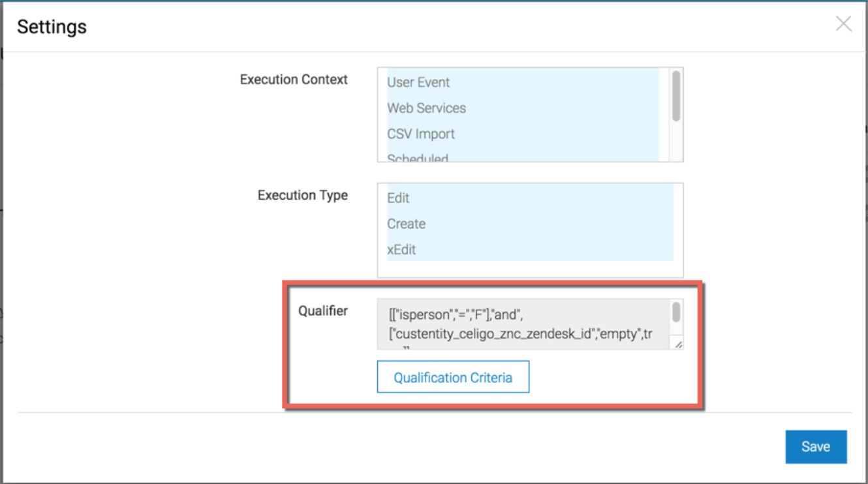This screenshot has height=484, width=868.
Task: Click the scrollbar track below Execution Context thumb
Action: click(676, 140)
